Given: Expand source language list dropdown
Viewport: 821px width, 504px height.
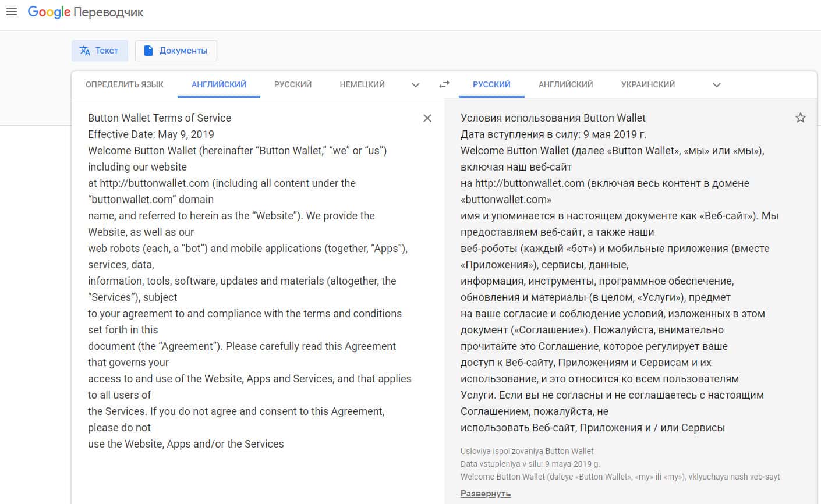Looking at the screenshot, I should [416, 85].
